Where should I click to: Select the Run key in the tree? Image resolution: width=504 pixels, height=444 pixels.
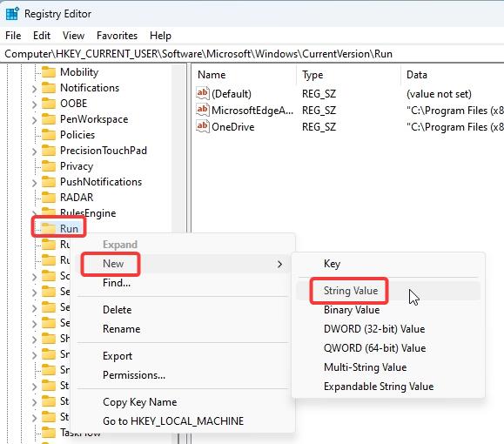(69, 229)
